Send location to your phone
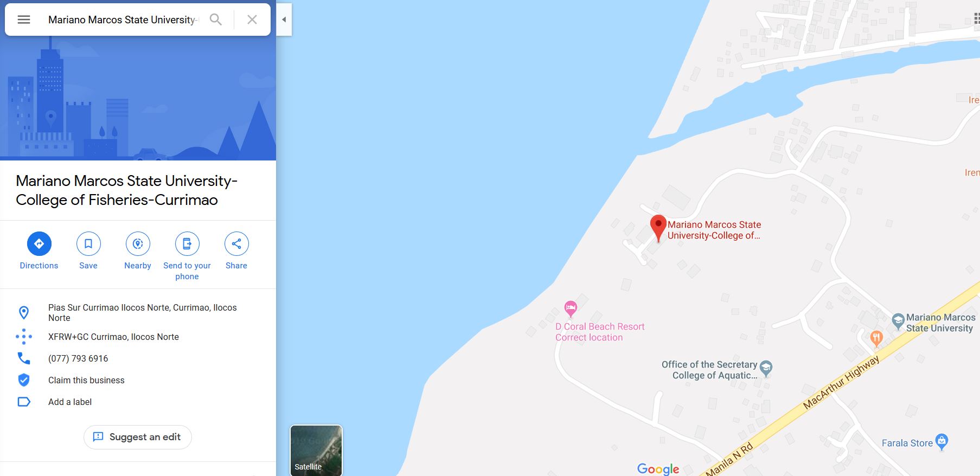The width and height of the screenshot is (980, 476). coord(187,256)
